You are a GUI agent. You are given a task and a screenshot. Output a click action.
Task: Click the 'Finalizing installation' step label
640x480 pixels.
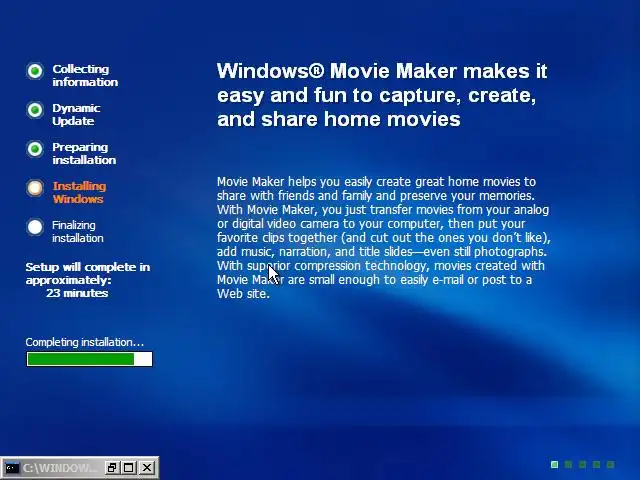click(78, 231)
